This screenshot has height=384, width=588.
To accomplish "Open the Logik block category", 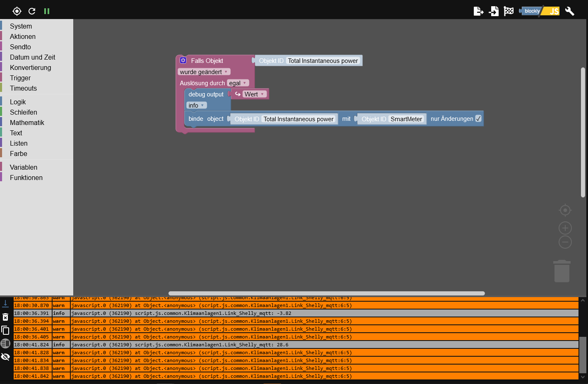I will (x=36, y=102).
